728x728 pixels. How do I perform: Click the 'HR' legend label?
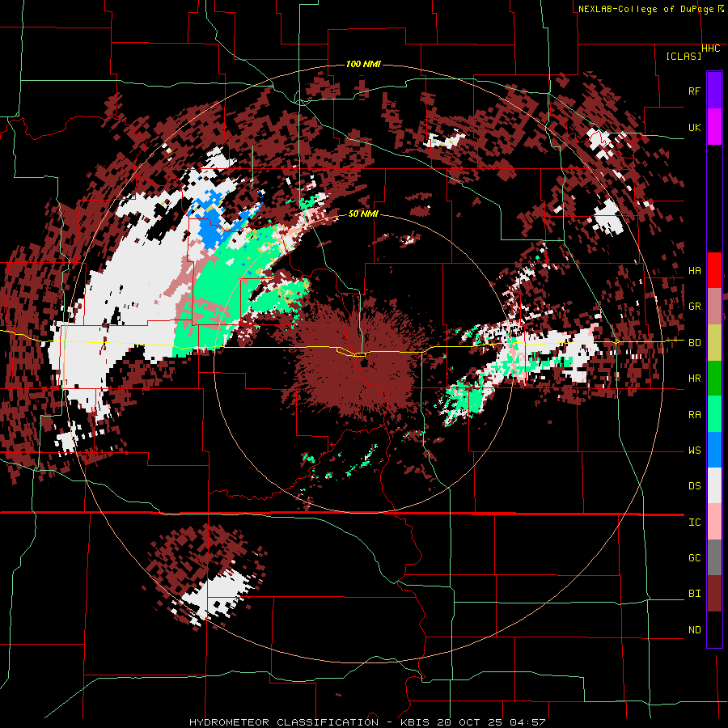pyautogui.click(x=695, y=379)
